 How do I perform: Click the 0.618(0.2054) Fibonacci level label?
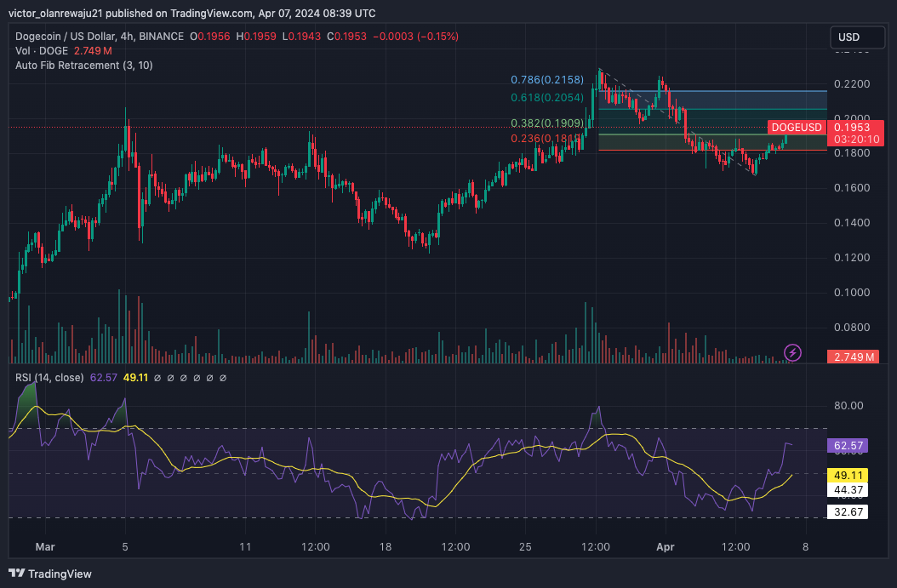[547, 97]
